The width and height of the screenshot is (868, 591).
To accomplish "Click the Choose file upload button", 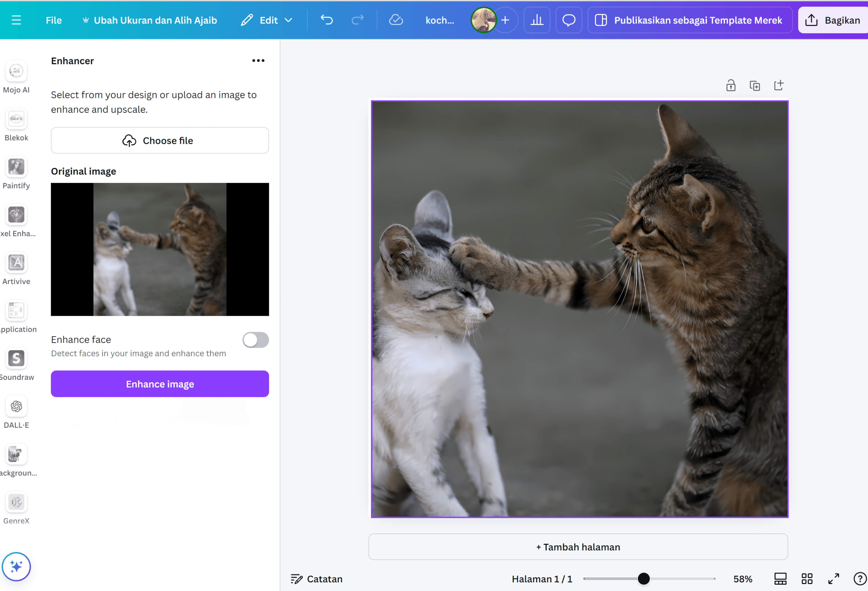I will 160,140.
